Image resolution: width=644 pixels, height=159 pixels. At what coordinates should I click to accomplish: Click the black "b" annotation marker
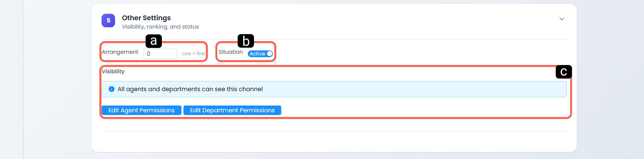tap(246, 41)
